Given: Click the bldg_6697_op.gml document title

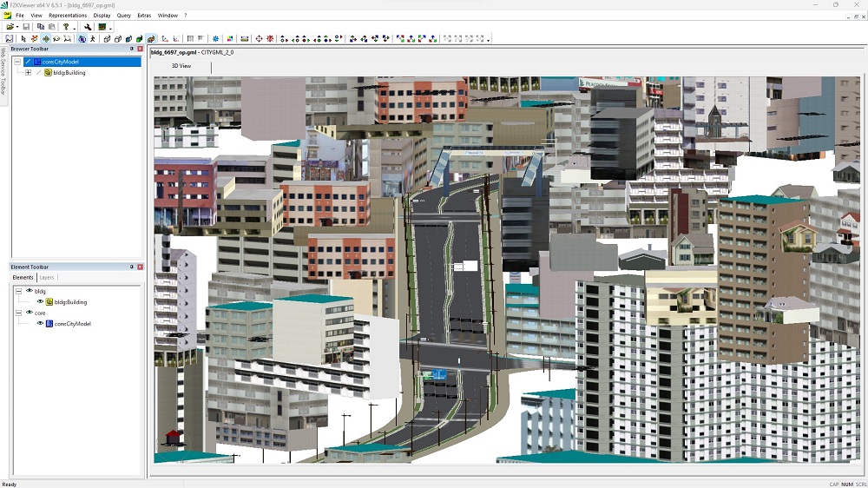Looking at the screenshot, I should pos(174,53).
